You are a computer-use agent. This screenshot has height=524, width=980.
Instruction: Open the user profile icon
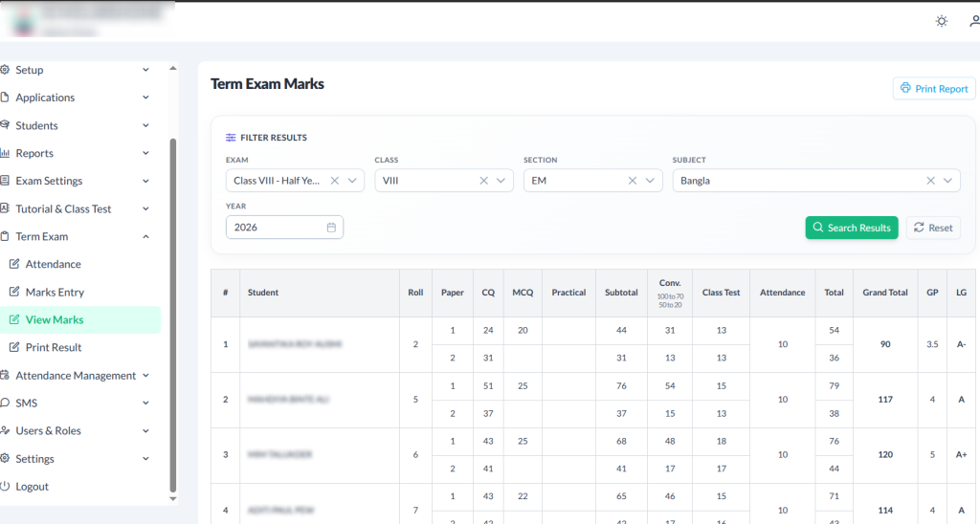tap(974, 21)
